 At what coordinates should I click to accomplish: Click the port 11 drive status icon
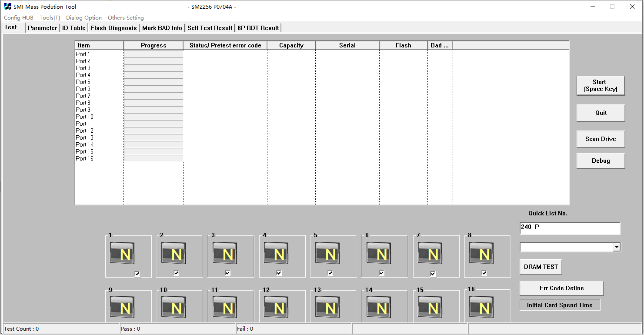(x=225, y=307)
